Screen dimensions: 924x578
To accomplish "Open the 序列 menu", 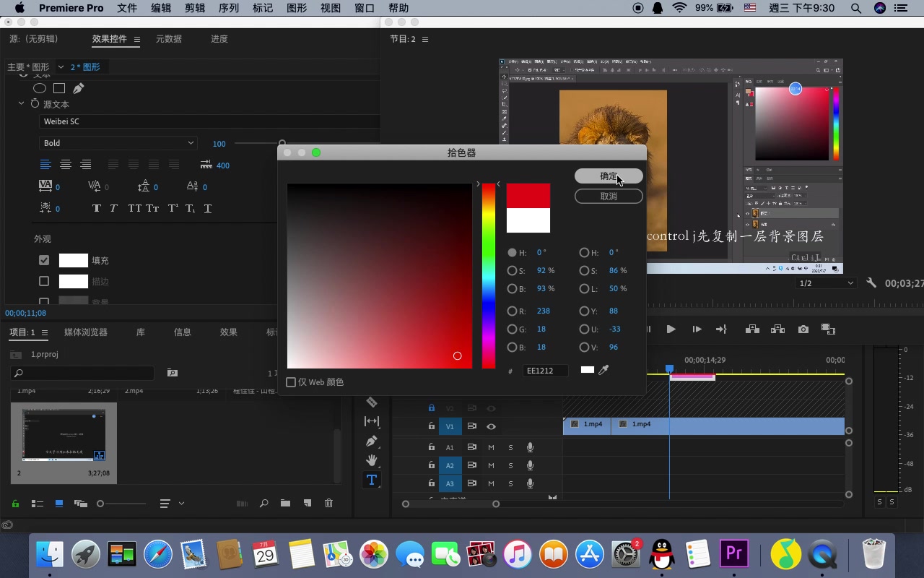I will [x=228, y=8].
